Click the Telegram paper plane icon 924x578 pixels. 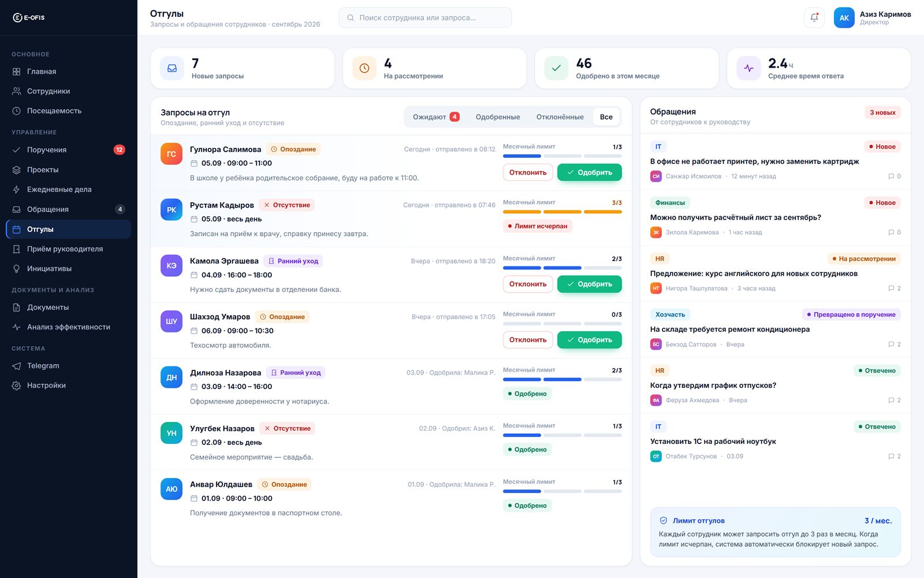(16, 366)
